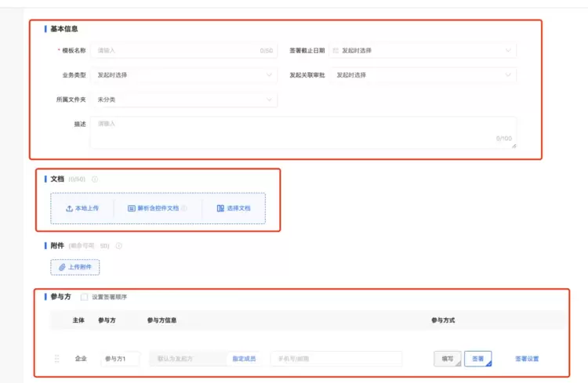This screenshot has width=588, height=383.
Task: Click the 手机号/邮箱 input field
Action: (x=336, y=359)
